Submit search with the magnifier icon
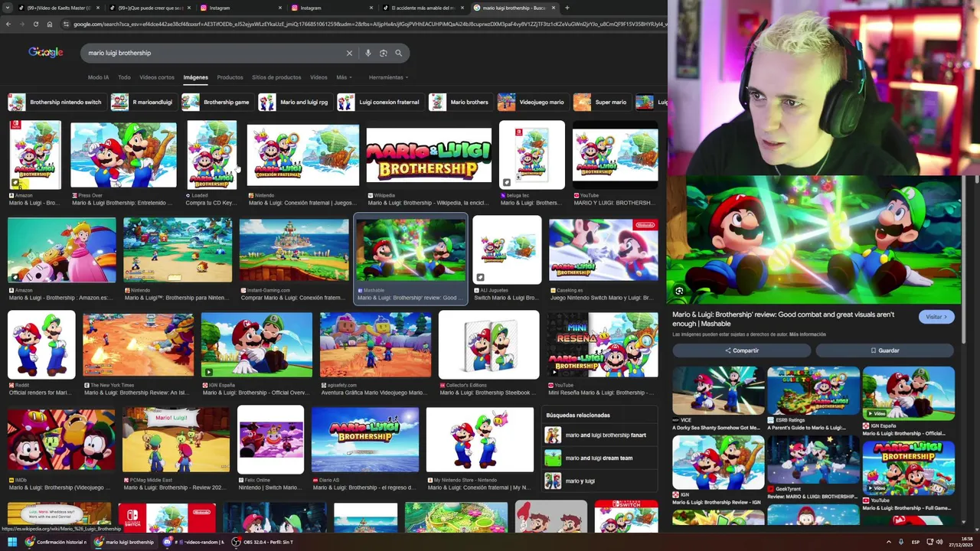The height and width of the screenshot is (551, 980). point(398,53)
